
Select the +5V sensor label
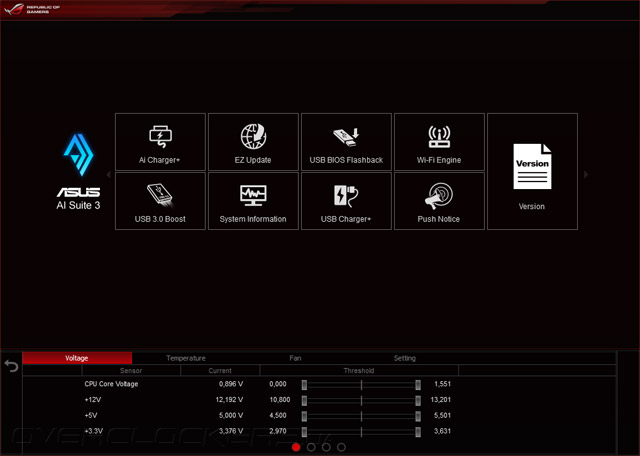(91, 415)
